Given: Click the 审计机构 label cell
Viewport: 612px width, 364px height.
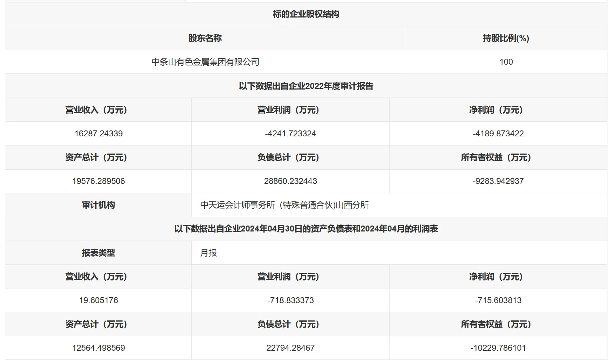Looking at the screenshot, I should 98,205.
